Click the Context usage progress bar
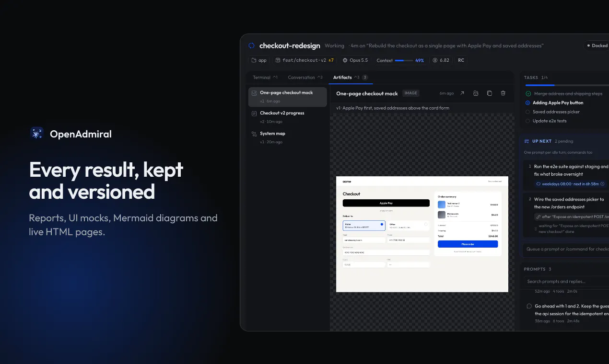This screenshot has height=364, width=609. [x=404, y=61]
